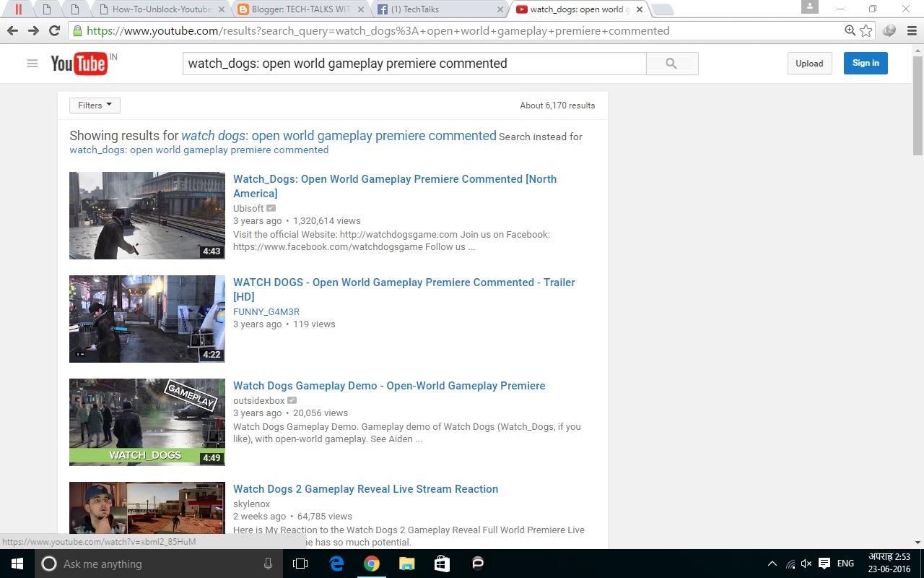
Task: Open the Chrome user profile button
Action: pos(810,7)
